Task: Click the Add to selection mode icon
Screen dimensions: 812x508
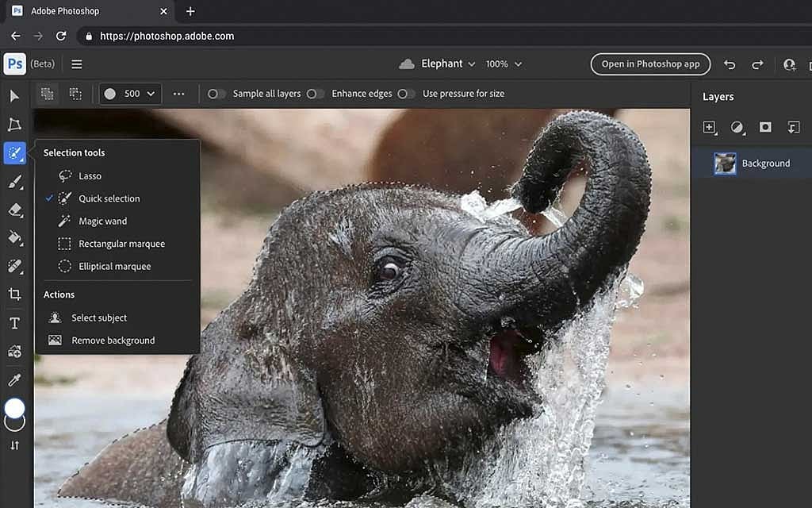Action: pyautogui.click(x=47, y=94)
